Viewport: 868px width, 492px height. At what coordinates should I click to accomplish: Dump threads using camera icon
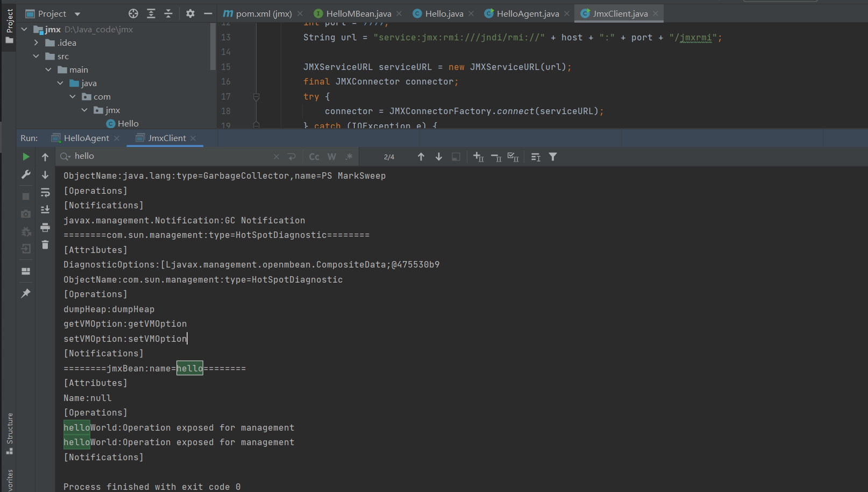pyautogui.click(x=26, y=214)
